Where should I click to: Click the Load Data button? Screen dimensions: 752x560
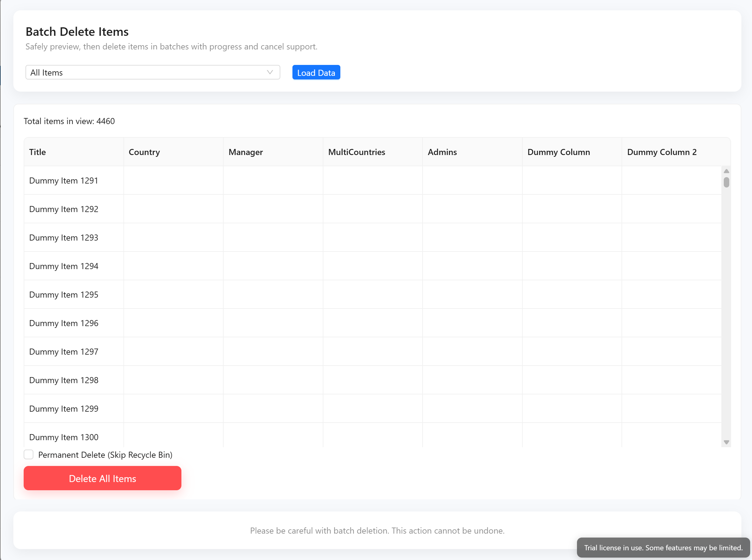316,72
